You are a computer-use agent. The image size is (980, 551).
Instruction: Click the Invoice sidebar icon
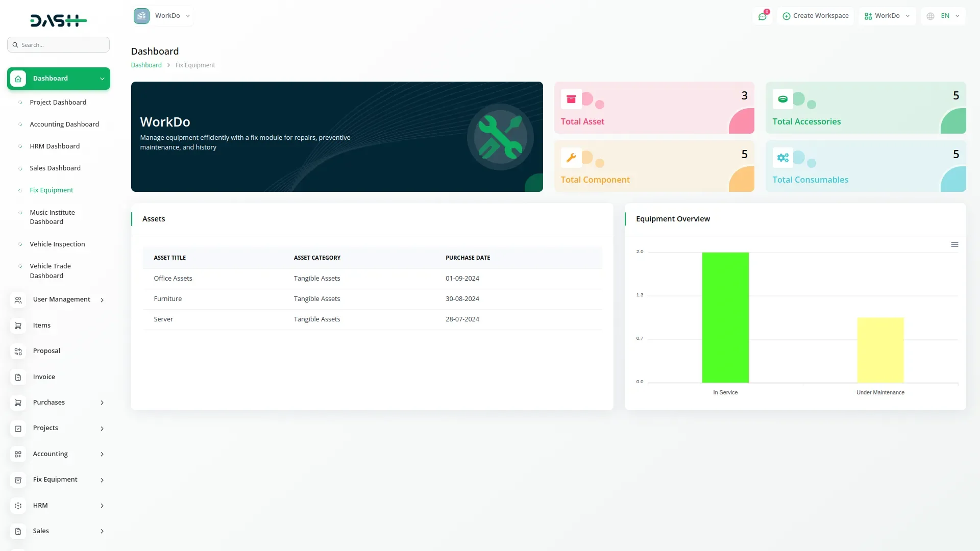[x=18, y=377]
